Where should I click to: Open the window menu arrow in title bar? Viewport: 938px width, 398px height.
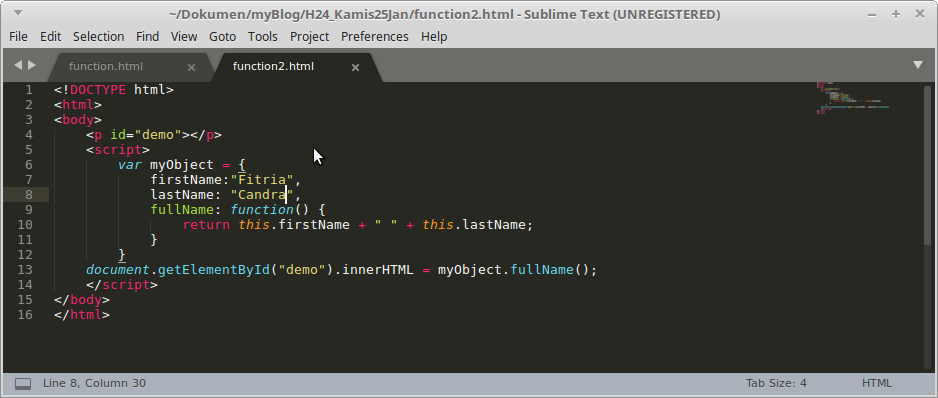click(18, 13)
